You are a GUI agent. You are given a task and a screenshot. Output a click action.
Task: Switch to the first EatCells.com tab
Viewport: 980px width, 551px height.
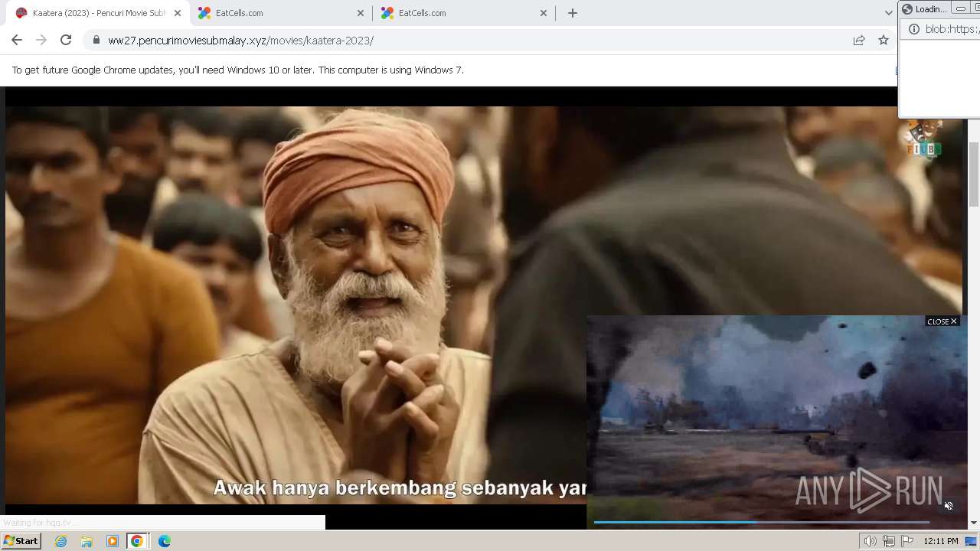coord(280,13)
